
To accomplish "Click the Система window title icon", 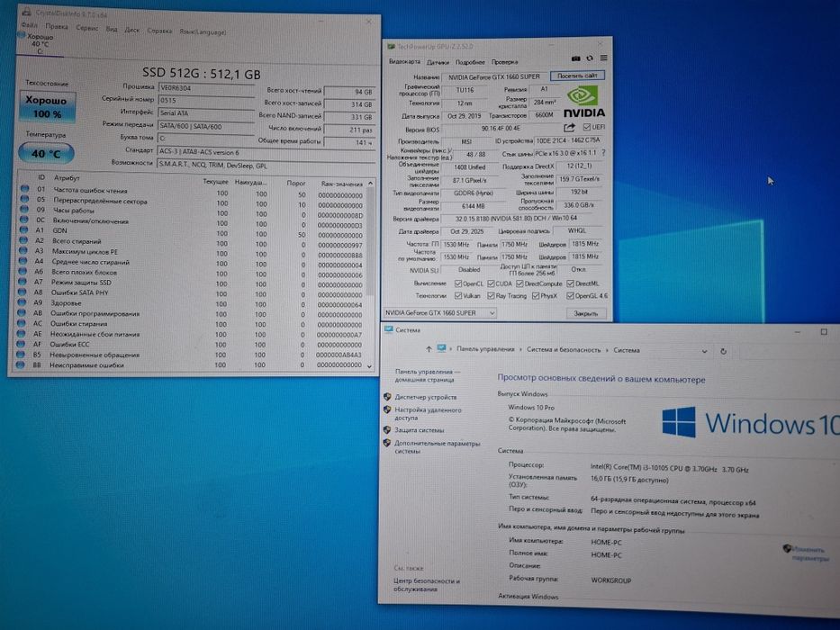I will tap(389, 330).
